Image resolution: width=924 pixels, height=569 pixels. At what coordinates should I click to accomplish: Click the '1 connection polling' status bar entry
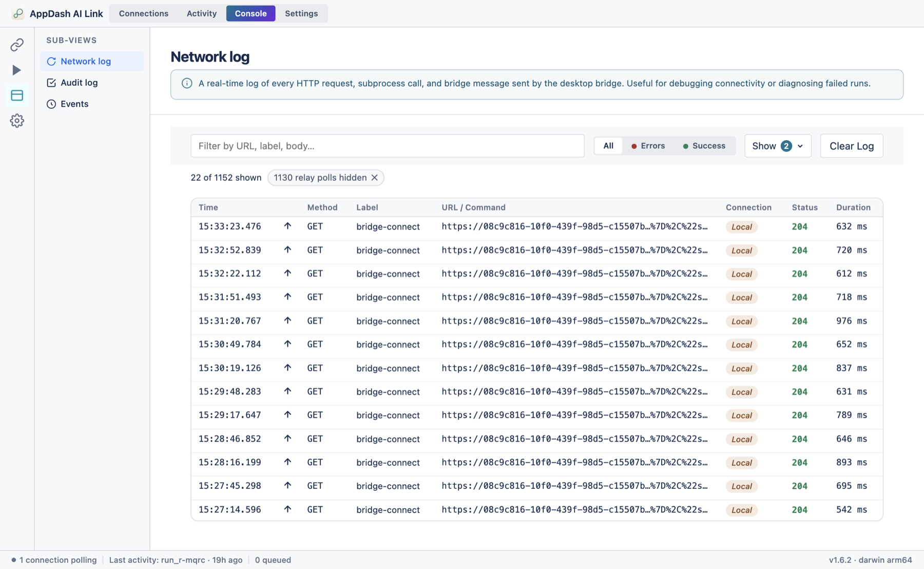coord(54,560)
